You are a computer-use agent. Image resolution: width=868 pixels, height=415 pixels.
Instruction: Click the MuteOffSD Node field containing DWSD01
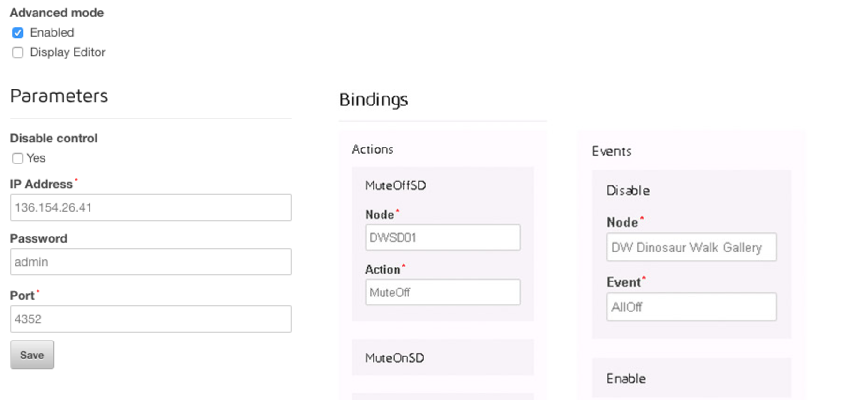coord(442,237)
